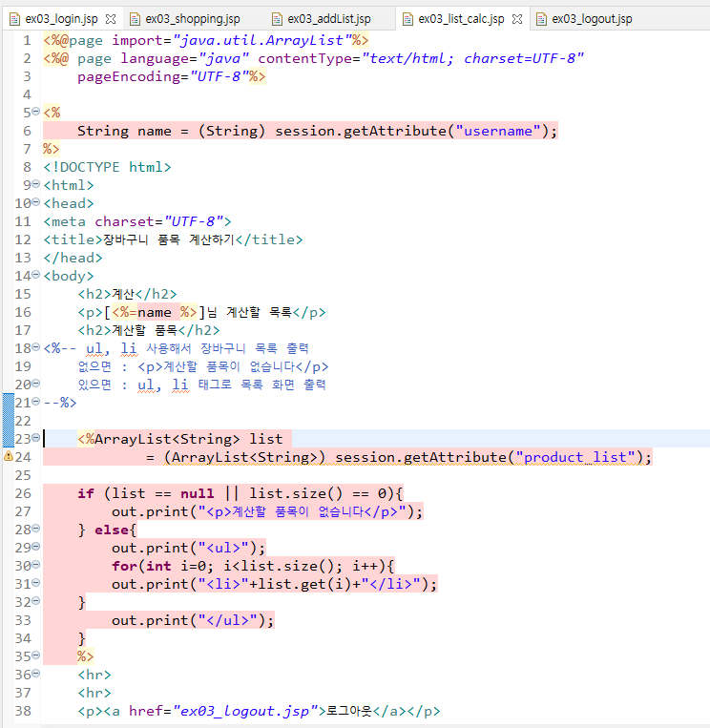Screen dimensions: 710x728
Task: Toggle the fold marker at line 29
Action: 35,547
